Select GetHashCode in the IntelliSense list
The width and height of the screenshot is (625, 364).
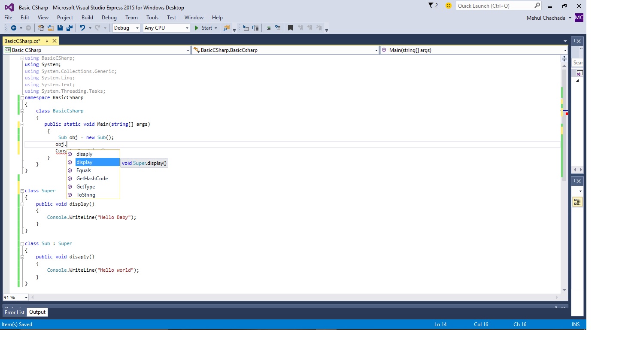pyautogui.click(x=93, y=179)
